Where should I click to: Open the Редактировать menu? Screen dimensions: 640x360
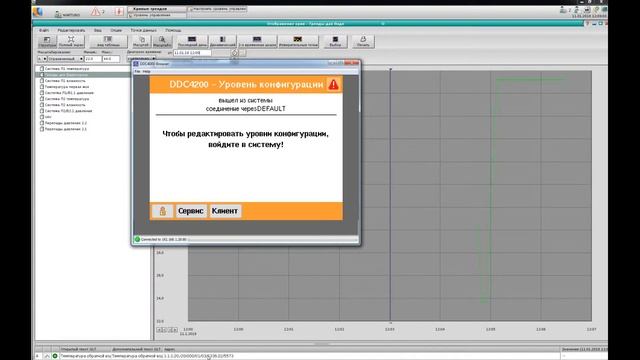(71, 30)
